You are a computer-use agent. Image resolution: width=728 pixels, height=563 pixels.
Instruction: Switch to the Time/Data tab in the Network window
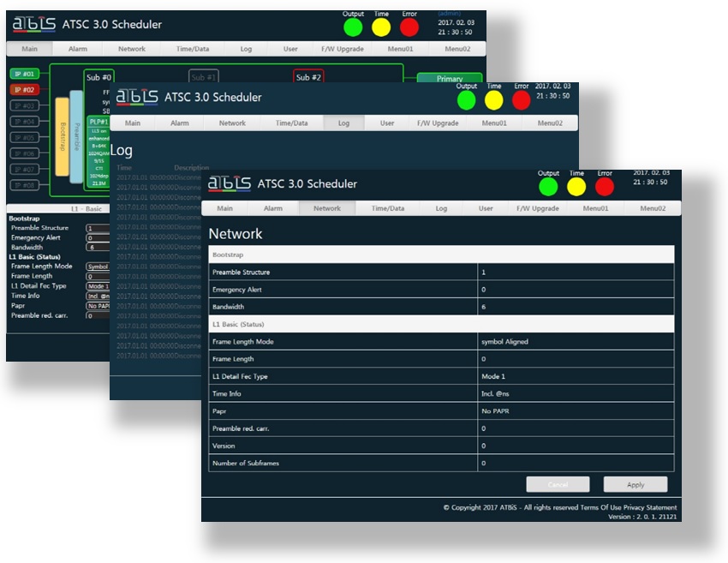[x=387, y=208]
